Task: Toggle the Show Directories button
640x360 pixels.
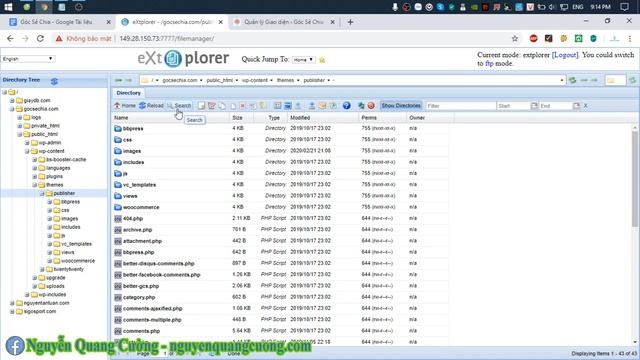Action: [401, 106]
